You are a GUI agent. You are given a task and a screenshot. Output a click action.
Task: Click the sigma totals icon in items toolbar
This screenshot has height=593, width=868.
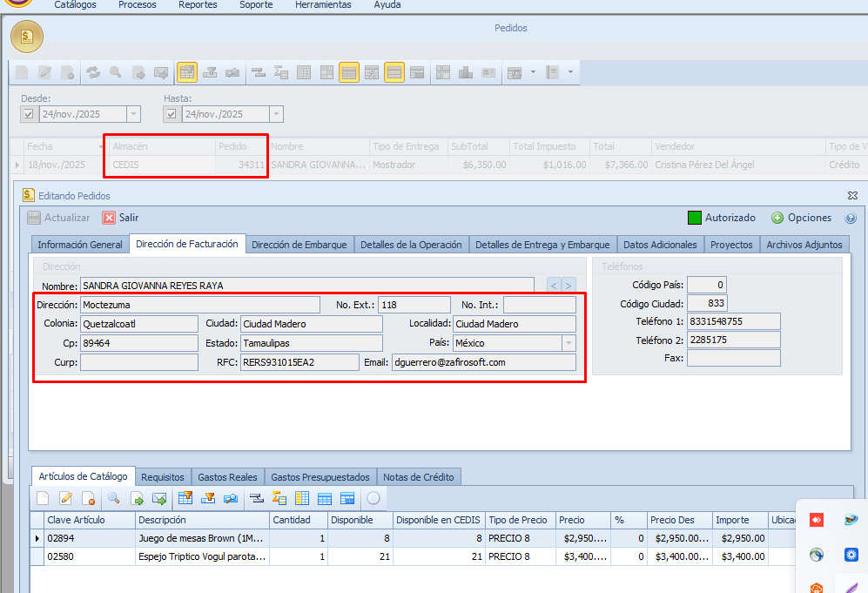pos(279,499)
